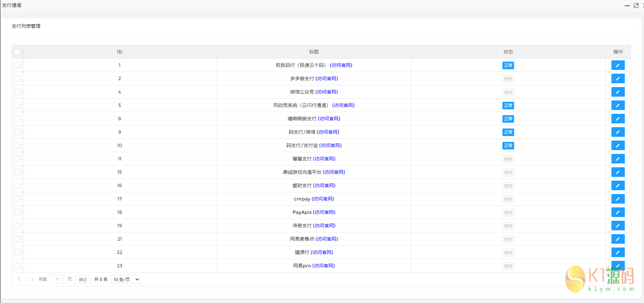Click the 状态 column header
This screenshot has height=303, width=644.
tap(508, 52)
